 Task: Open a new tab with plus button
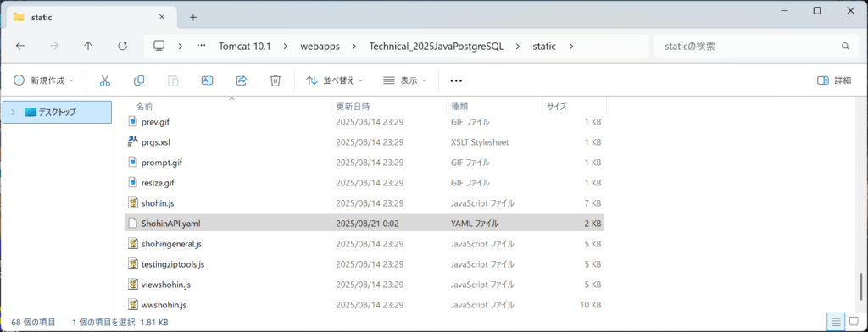coord(192,17)
